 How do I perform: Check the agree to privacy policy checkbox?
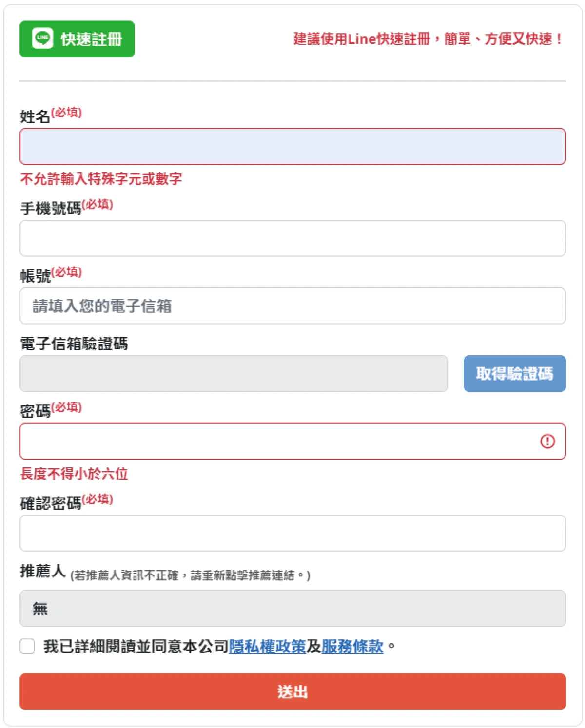[28, 647]
